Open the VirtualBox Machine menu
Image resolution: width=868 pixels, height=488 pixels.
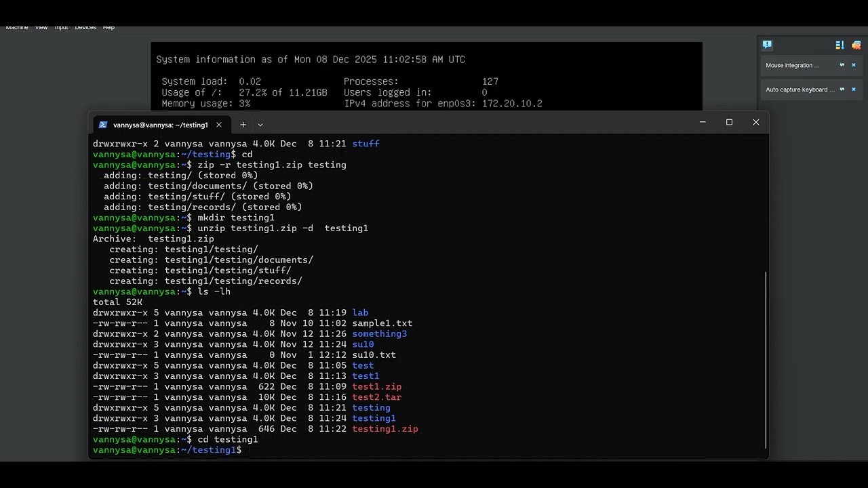point(17,27)
